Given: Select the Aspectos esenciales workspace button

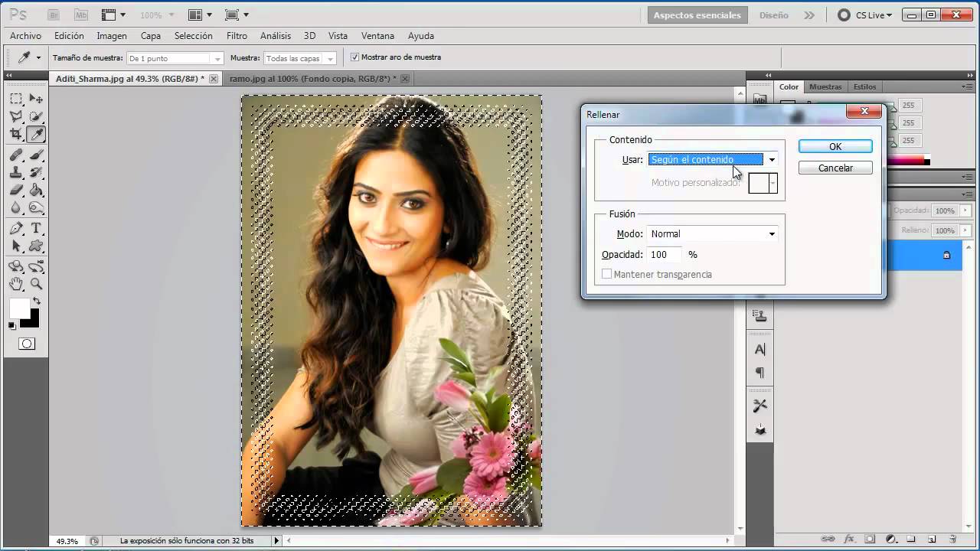Looking at the screenshot, I should pyautogui.click(x=697, y=15).
